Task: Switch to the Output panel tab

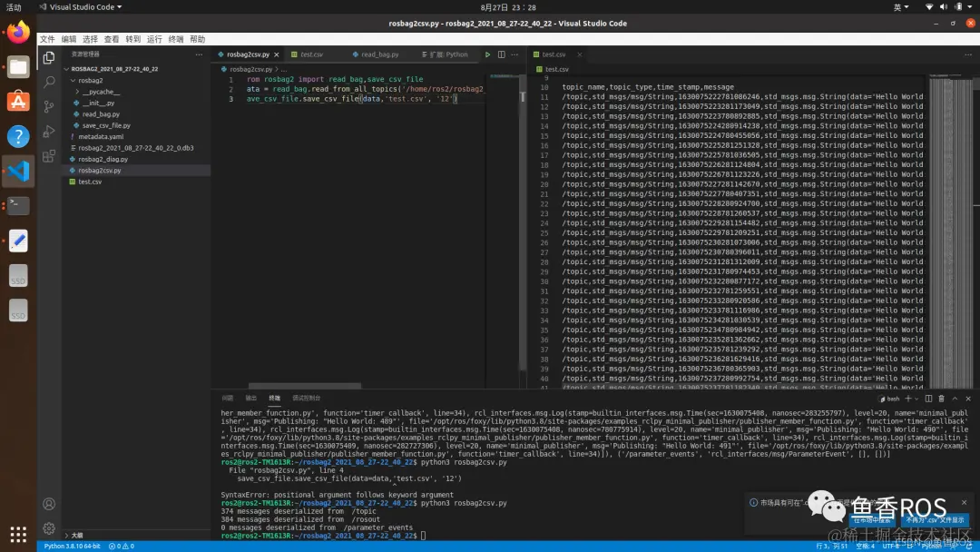Action: point(251,399)
